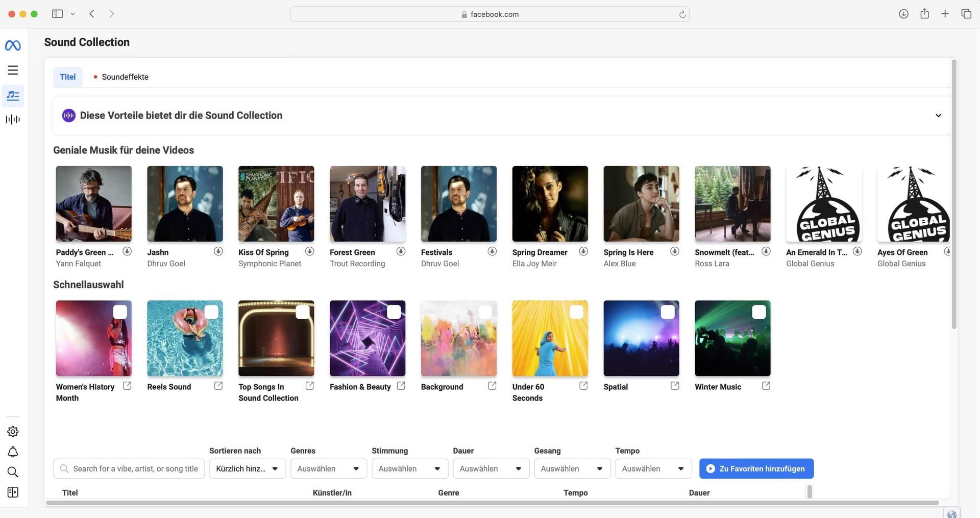Sort by Künstler/in column header
Screen dimensions: 980x518
point(332,492)
